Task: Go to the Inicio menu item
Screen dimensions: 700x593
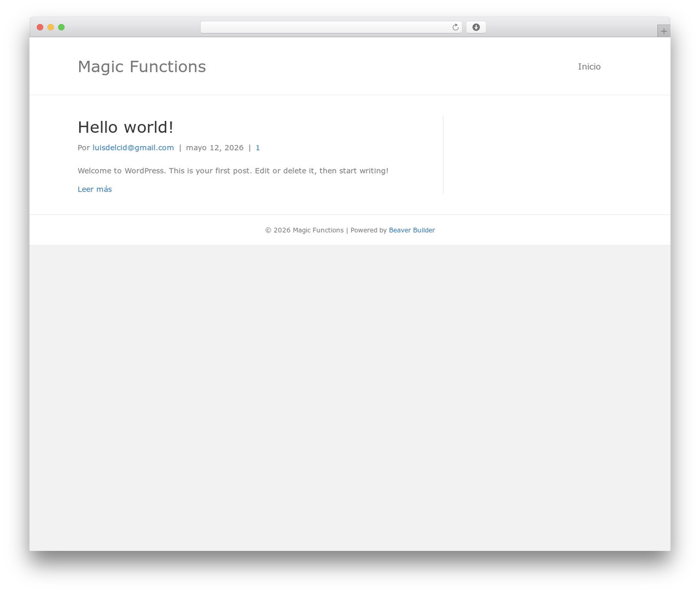Action: click(x=589, y=67)
